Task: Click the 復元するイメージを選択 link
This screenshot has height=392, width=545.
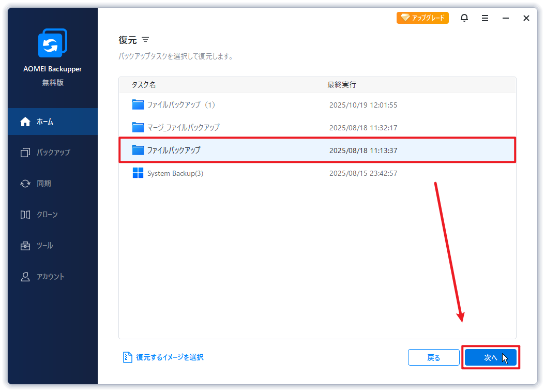Action: (170, 357)
